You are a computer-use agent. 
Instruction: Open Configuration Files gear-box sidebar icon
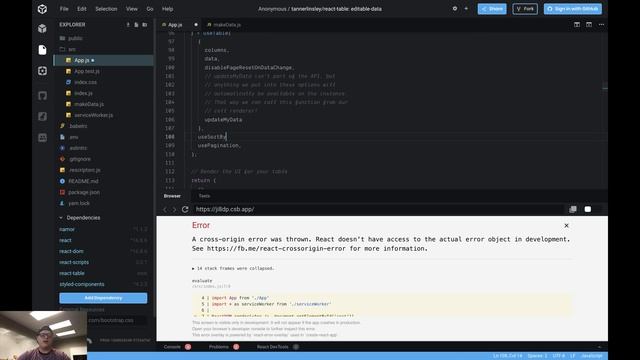pos(42,71)
